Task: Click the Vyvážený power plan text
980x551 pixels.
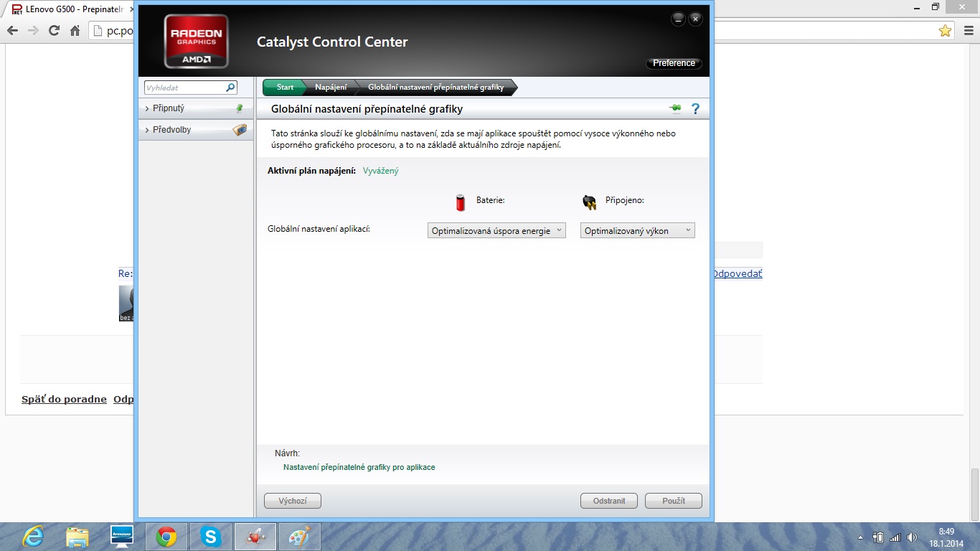Action: (381, 171)
